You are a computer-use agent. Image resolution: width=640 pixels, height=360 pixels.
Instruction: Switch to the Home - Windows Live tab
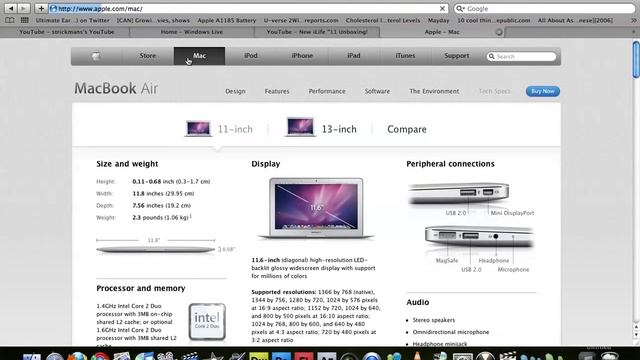coord(192,32)
